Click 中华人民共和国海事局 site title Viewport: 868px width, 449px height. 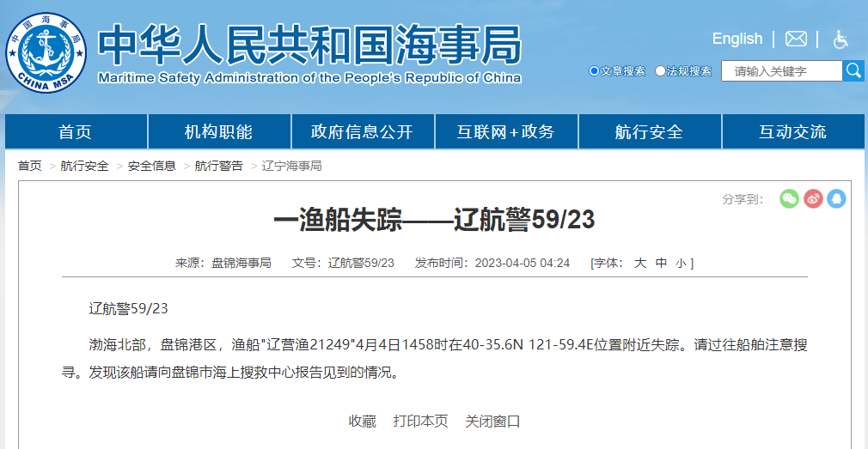[x=309, y=45]
